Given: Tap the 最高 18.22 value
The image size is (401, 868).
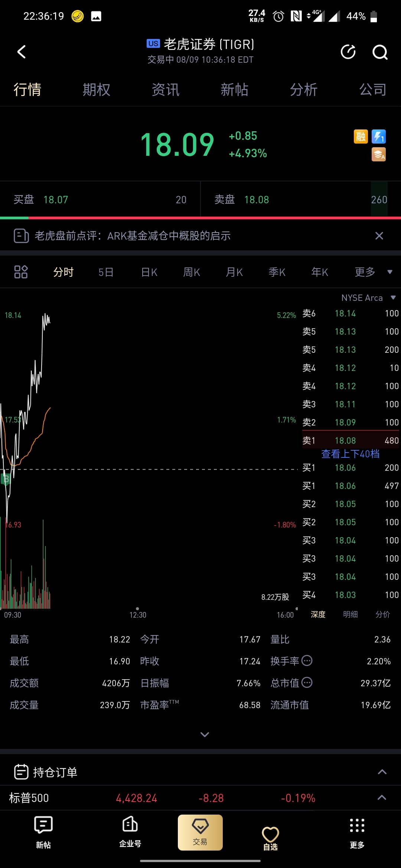Looking at the screenshot, I should pyautogui.click(x=120, y=639).
